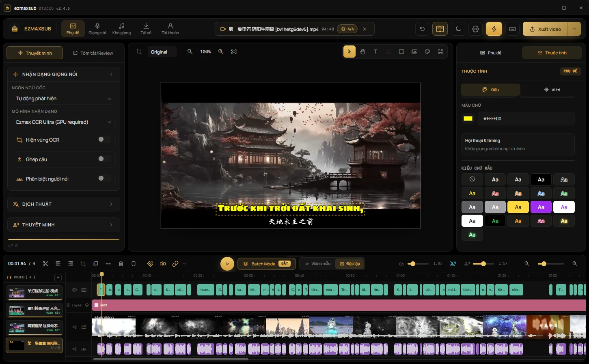Click the Thuyết minh button

point(35,53)
